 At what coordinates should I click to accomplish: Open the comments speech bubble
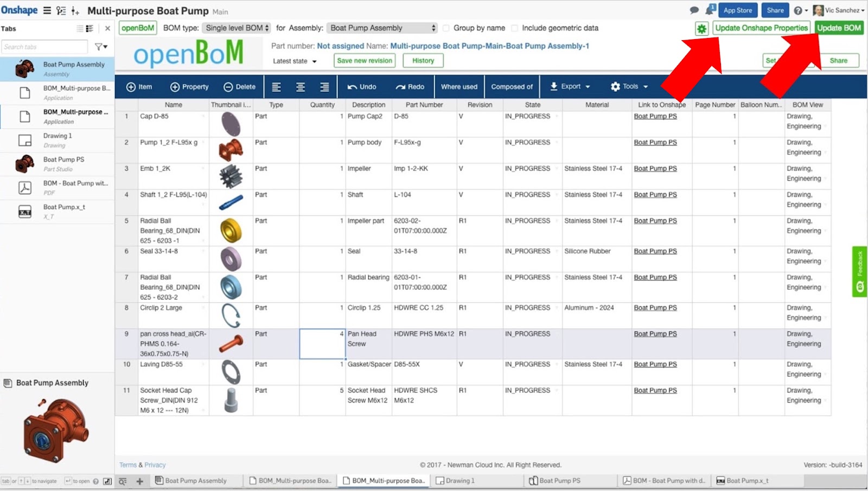coord(694,10)
